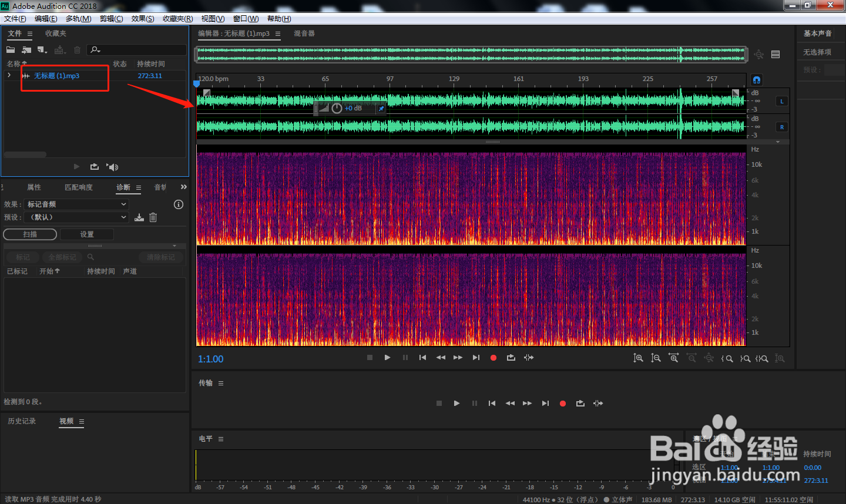Click the zoom out amplitude icon
846x504 pixels.
point(656,358)
